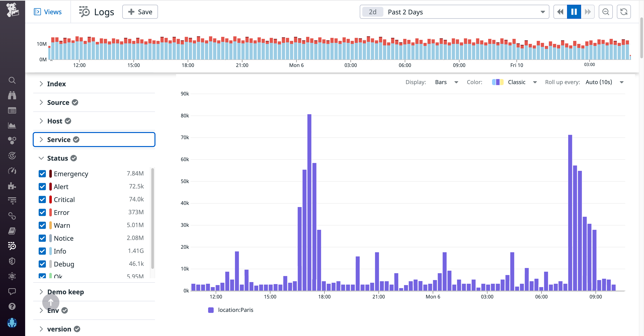Uncheck the Debug status filter
644x336 pixels.
click(42, 264)
